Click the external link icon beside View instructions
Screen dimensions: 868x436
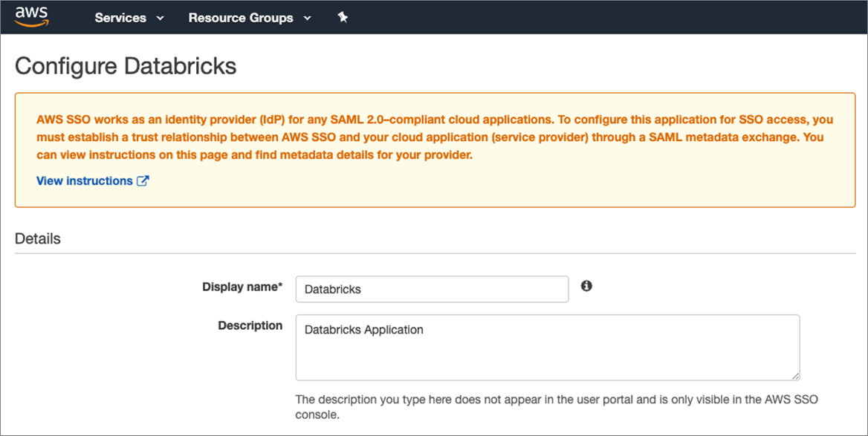tap(143, 180)
